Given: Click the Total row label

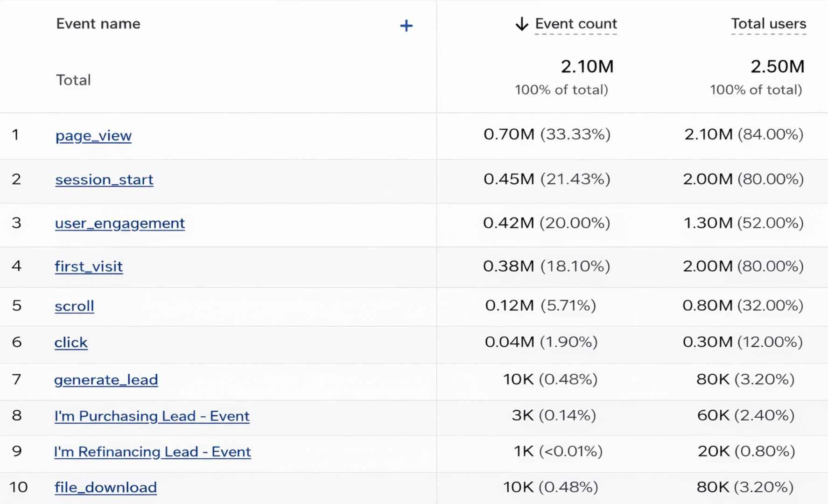Looking at the screenshot, I should tap(73, 80).
